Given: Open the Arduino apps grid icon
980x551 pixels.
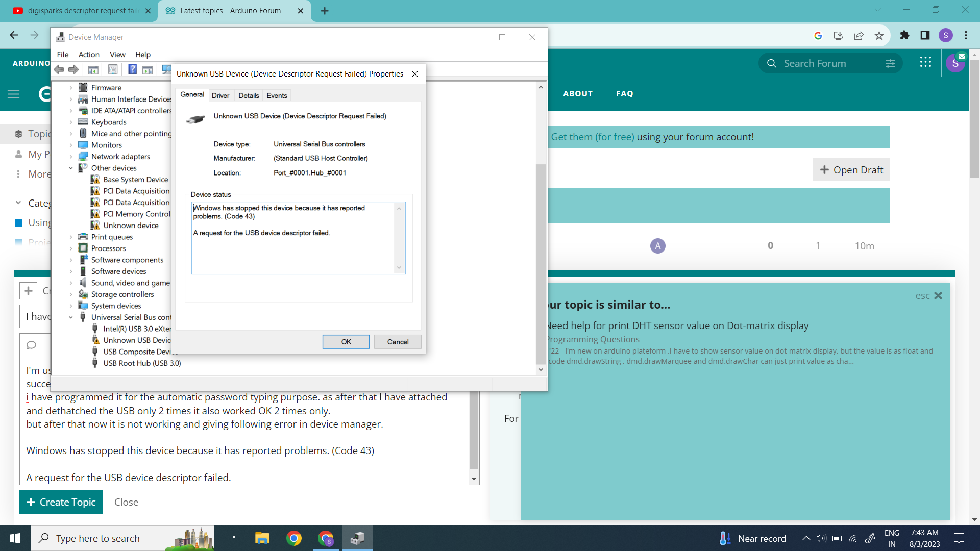Looking at the screenshot, I should coord(925,62).
